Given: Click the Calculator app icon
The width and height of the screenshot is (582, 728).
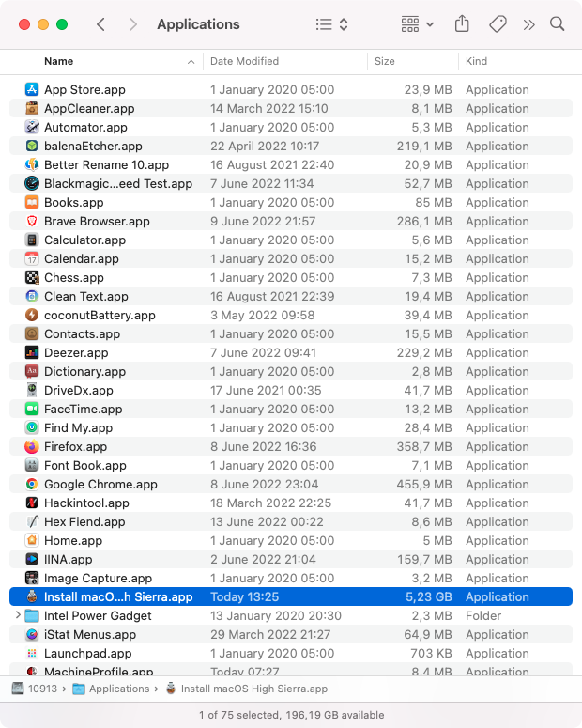Looking at the screenshot, I should tap(32, 240).
